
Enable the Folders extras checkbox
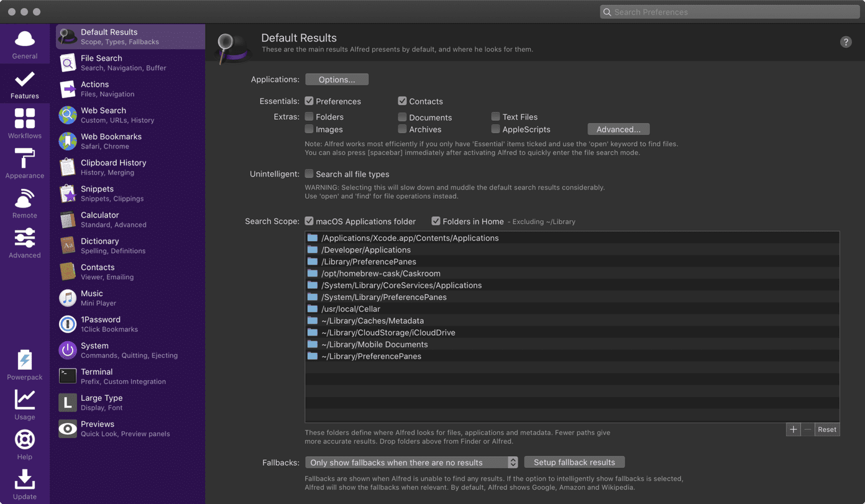click(x=309, y=116)
